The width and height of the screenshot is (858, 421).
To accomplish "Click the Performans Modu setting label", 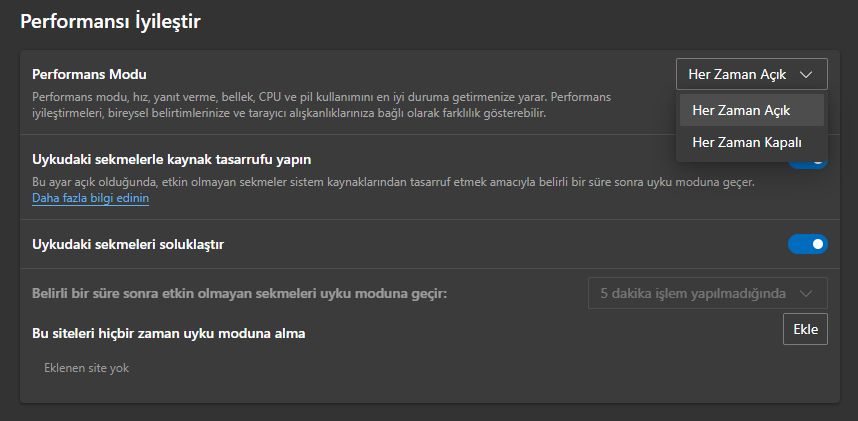I will pos(89,75).
